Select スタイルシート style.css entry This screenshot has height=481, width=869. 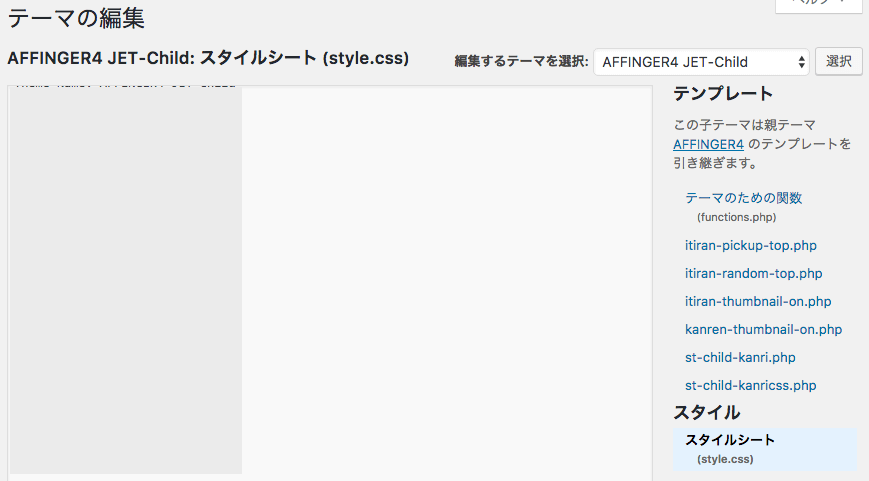click(765, 449)
